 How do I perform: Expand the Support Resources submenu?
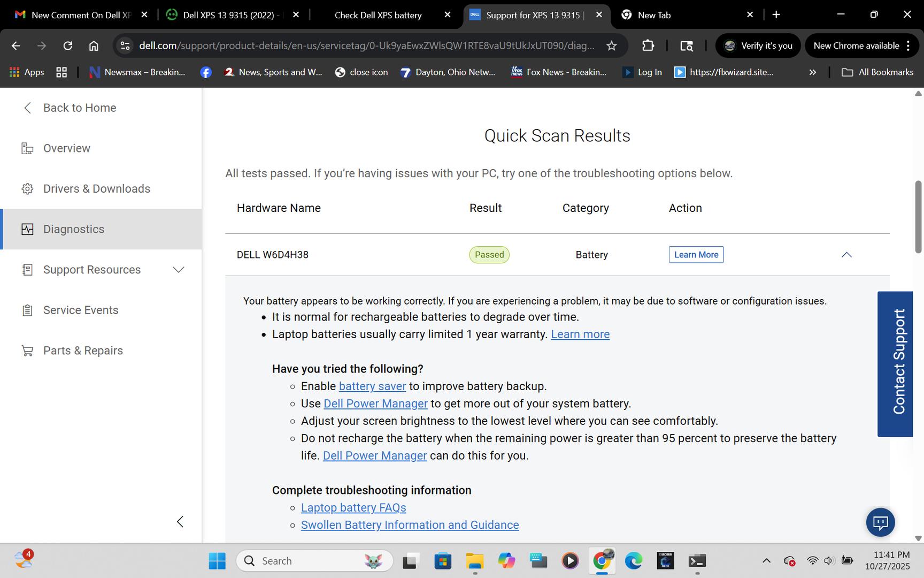179,270
